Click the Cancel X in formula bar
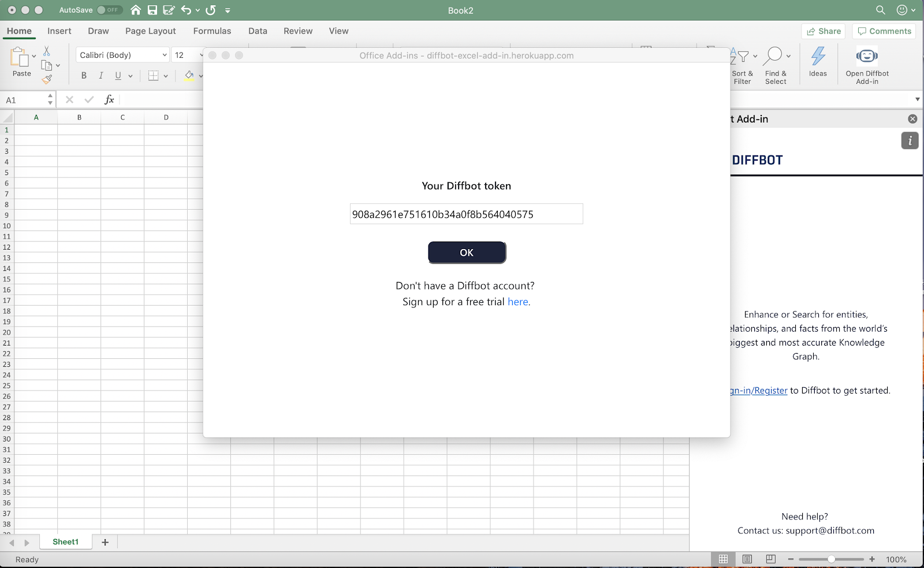The width and height of the screenshot is (924, 568). 69,99
